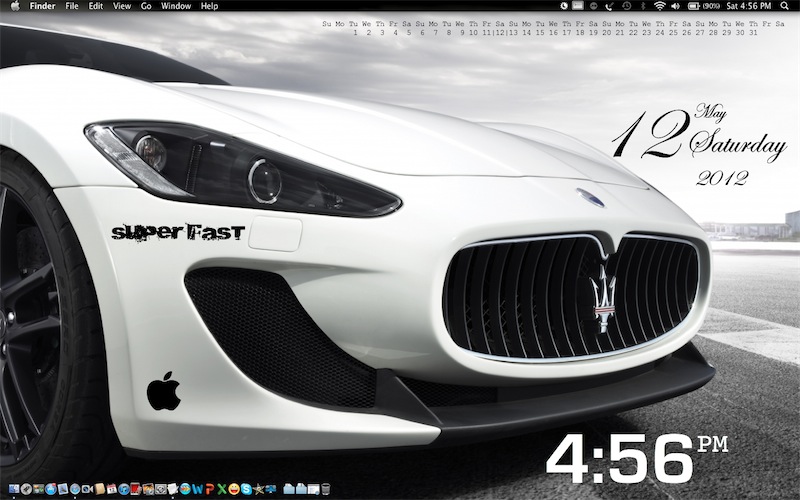Open Wi-Fi status menu
This screenshot has height=500, width=800.
click(660, 6)
